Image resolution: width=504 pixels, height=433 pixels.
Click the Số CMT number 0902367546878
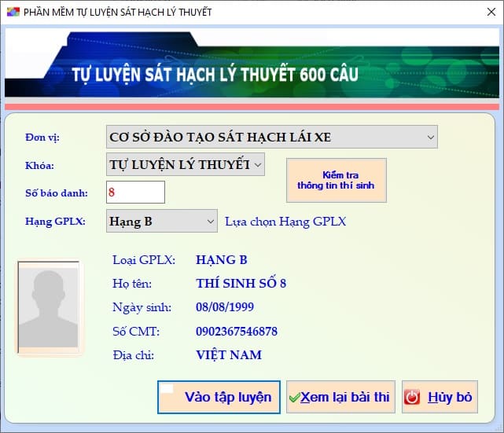point(237,332)
